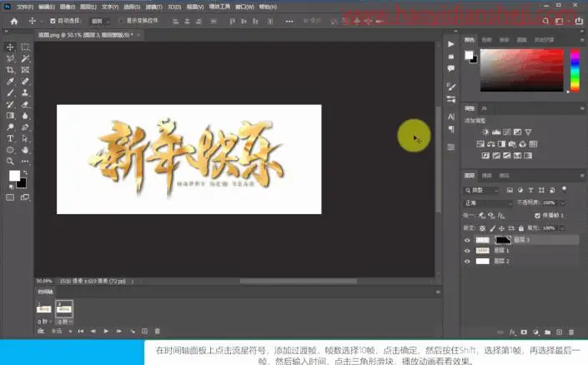The image size is (588, 365).
Task: Select the Spot Healing Brush tool
Action: tap(25, 82)
